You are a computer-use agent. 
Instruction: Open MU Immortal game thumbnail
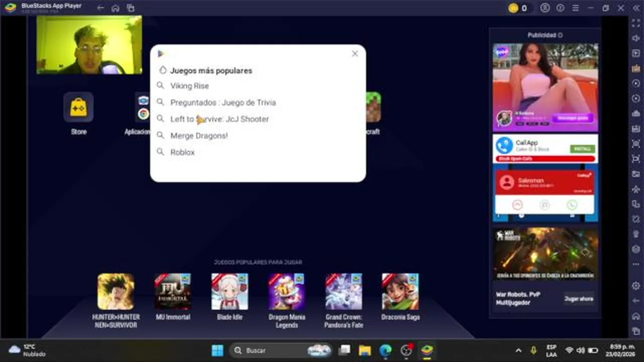tap(173, 292)
